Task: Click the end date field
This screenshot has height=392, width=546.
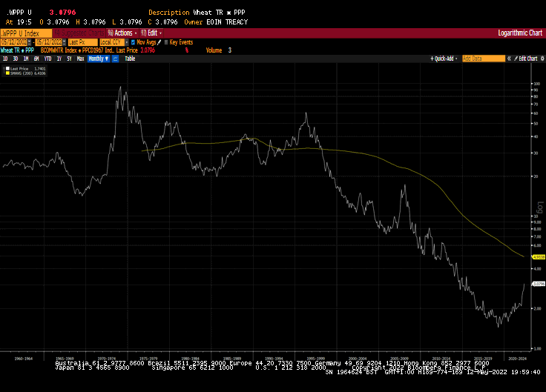Action: pyautogui.click(x=49, y=42)
